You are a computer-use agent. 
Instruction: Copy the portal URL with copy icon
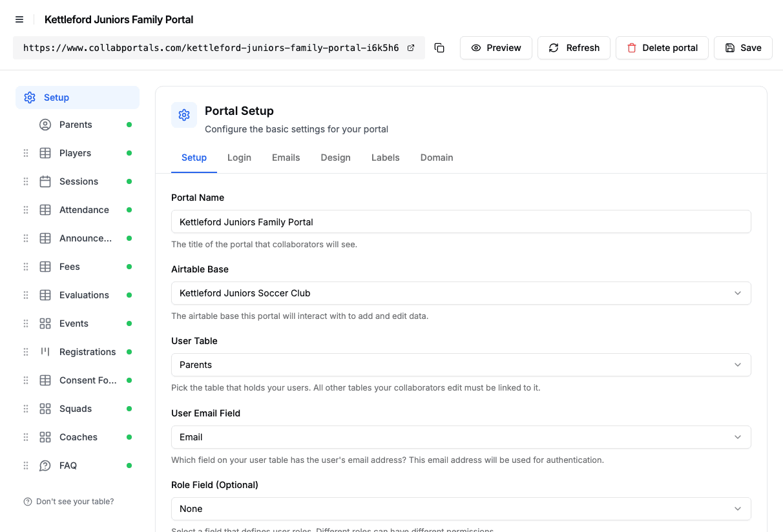tap(439, 48)
